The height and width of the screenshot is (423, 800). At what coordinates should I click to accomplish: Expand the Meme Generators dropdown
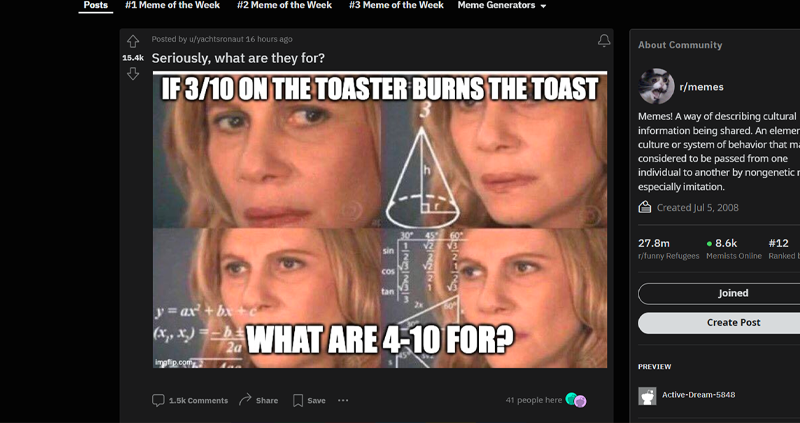click(502, 6)
